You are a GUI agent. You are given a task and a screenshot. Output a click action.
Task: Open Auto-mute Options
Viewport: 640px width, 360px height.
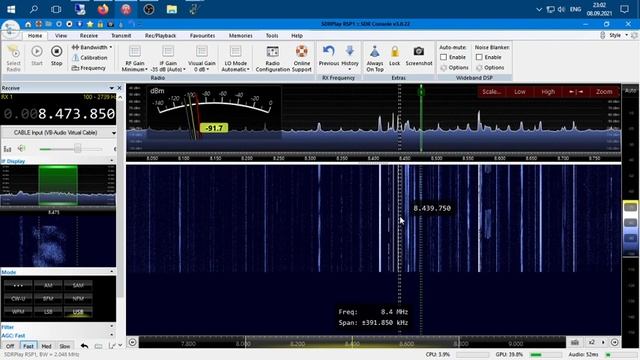pyautogui.click(x=454, y=68)
